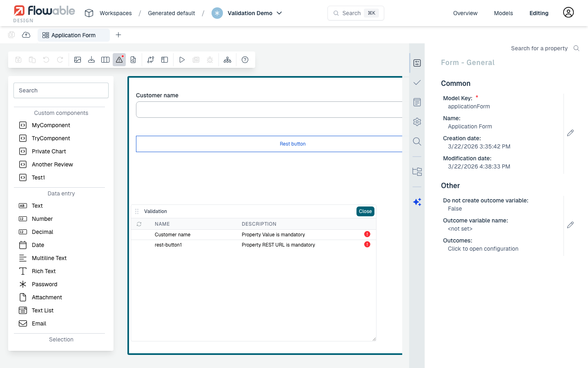
Task: Open the model hierarchy view icon
Action: 227,60
